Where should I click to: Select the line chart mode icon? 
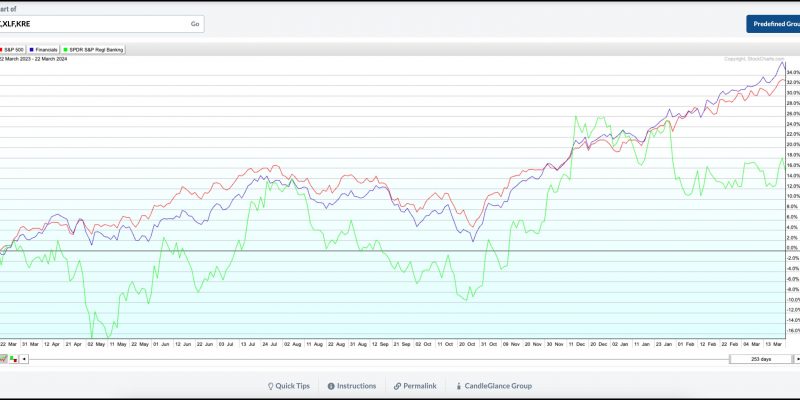point(4,359)
